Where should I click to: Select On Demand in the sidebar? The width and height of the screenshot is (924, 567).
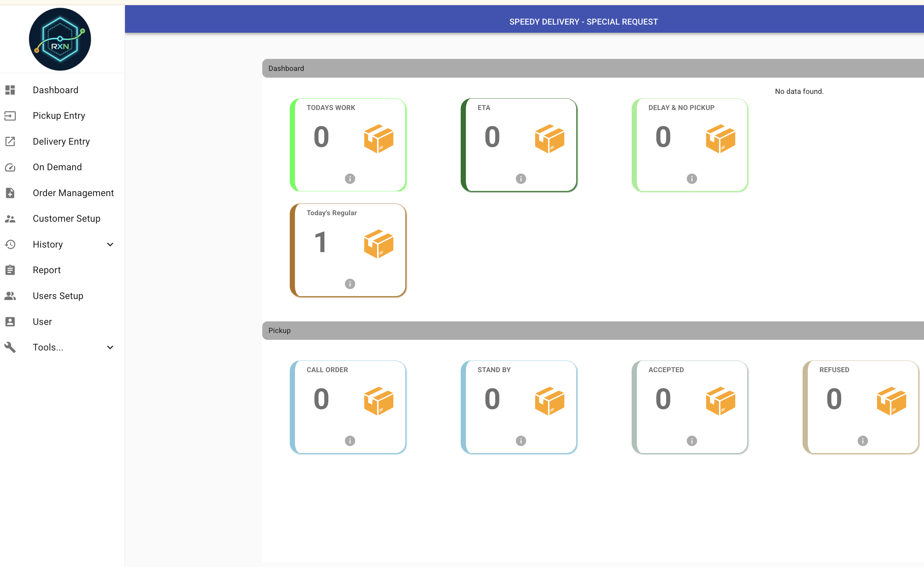click(57, 167)
